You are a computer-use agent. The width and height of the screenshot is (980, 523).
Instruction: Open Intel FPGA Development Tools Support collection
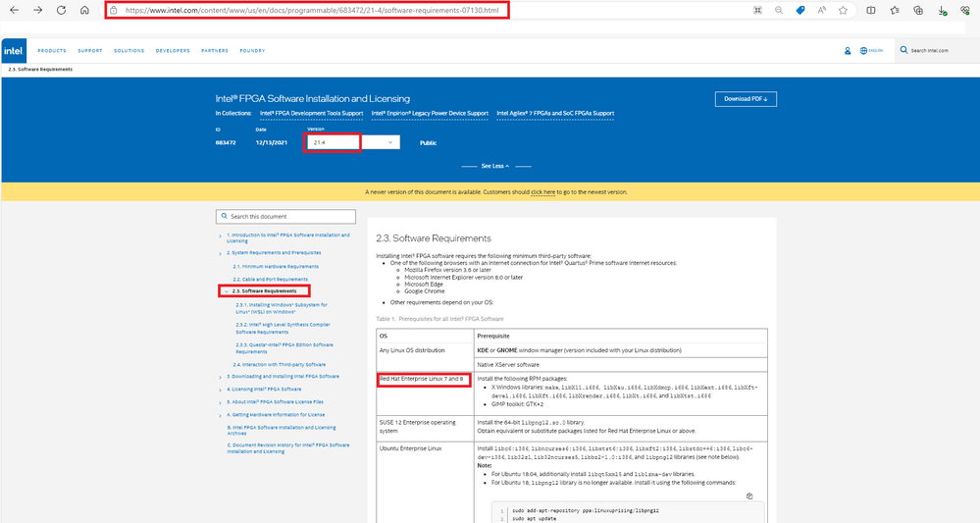(x=311, y=113)
